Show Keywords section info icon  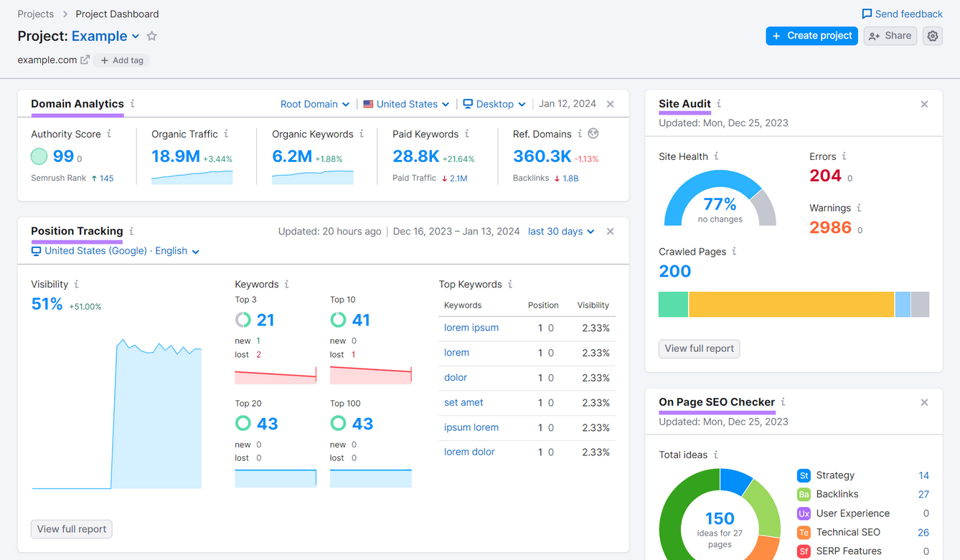pos(287,285)
